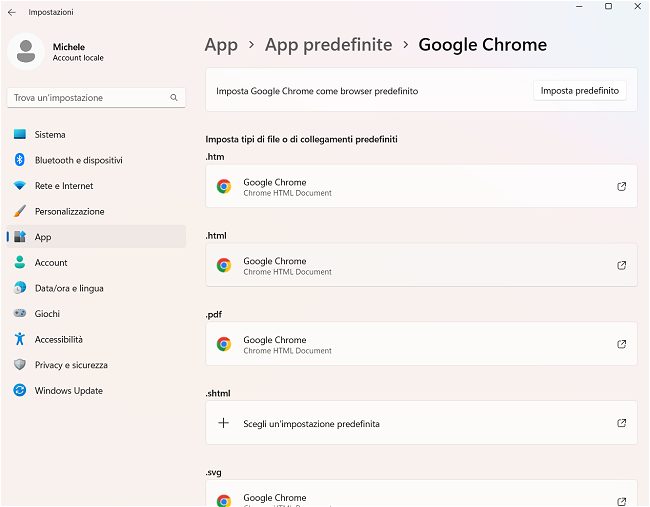Navigate to App breadcrumb
Image resolution: width=650 pixels, height=507 pixels.
click(221, 45)
